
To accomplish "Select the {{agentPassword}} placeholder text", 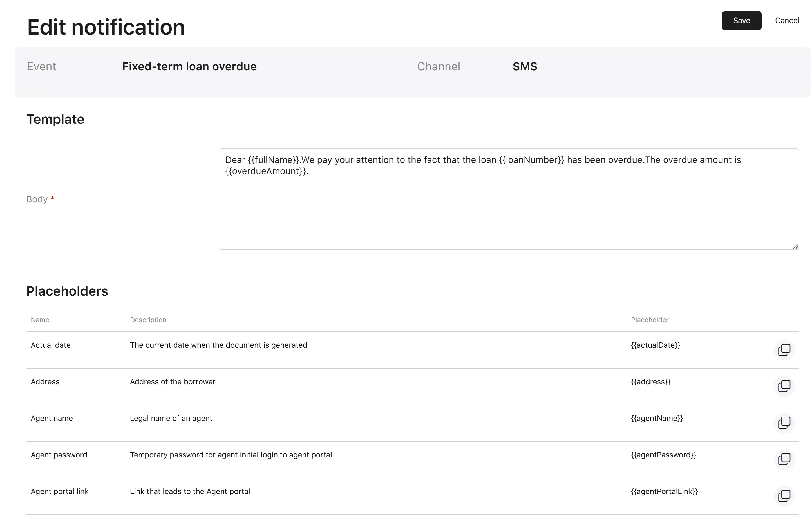I will tap(664, 455).
